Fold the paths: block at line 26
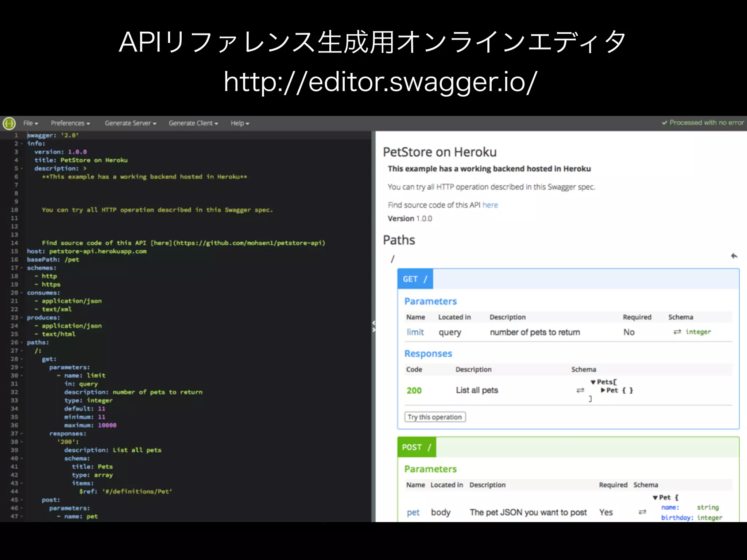 coord(22,342)
